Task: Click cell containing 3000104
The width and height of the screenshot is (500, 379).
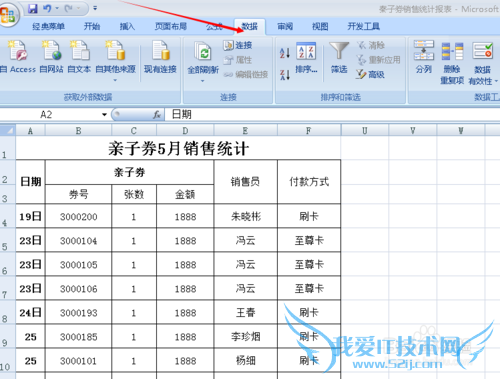Action: coord(78,240)
